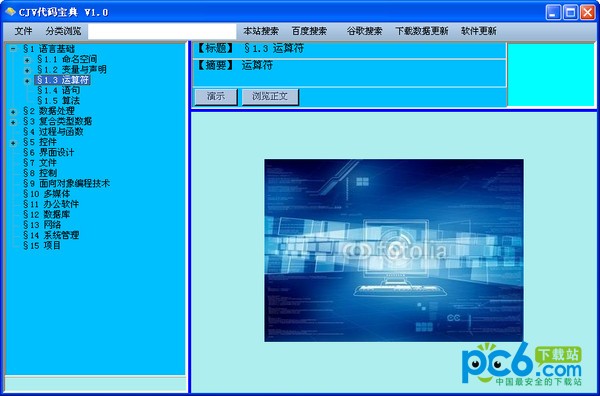Select §1.5 算法 tree item
600x396 pixels.
58,101
